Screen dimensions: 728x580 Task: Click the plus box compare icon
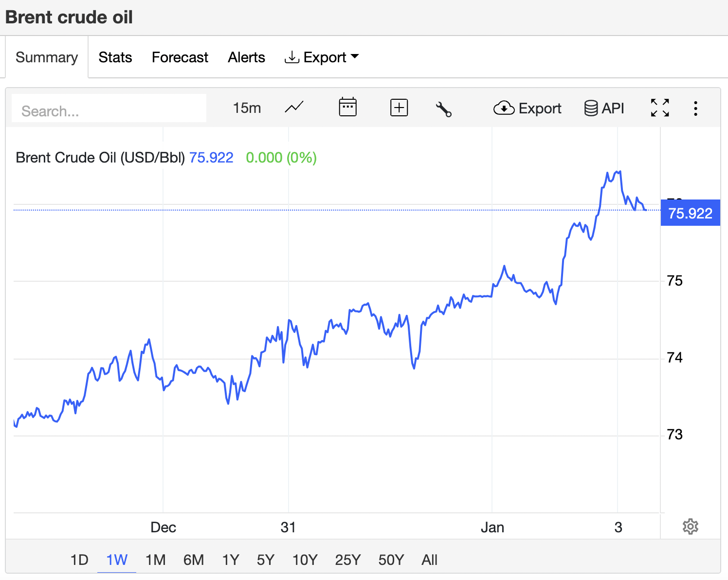pos(399,108)
